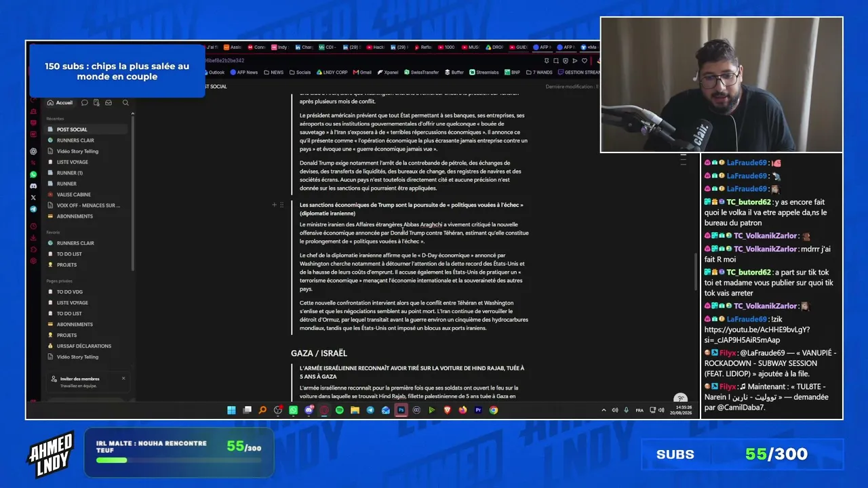The image size is (868, 488).
Task: Open Premiere Pro from the taskbar
Action: tap(478, 410)
